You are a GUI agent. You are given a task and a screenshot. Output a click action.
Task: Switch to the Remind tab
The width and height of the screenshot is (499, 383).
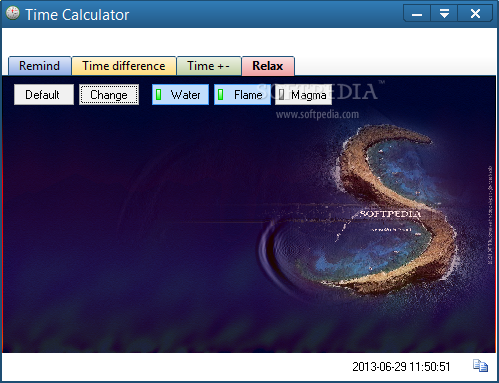pyautogui.click(x=39, y=66)
